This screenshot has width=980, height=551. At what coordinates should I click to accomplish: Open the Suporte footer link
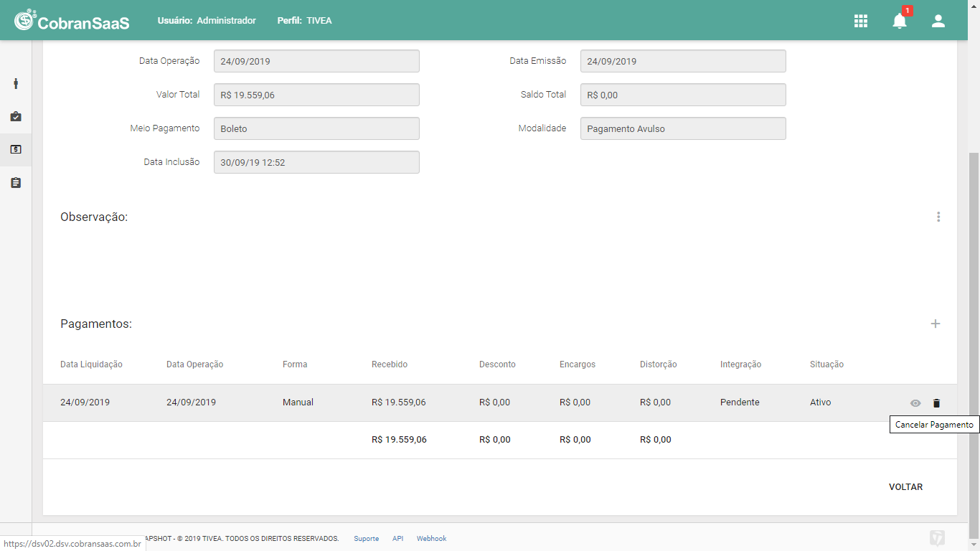click(x=366, y=539)
